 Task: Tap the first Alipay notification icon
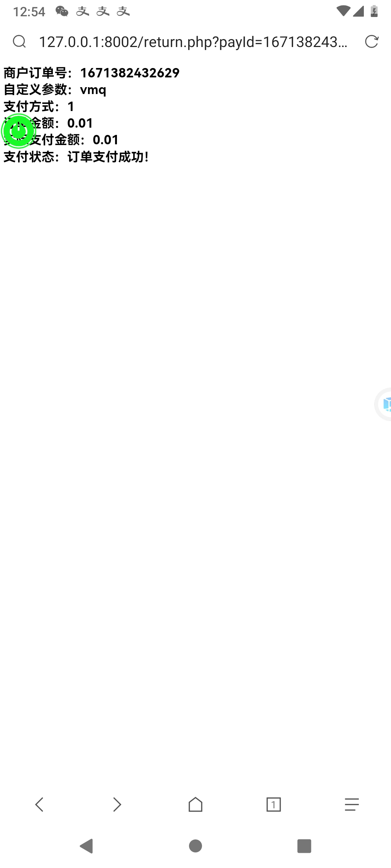(x=83, y=12)
